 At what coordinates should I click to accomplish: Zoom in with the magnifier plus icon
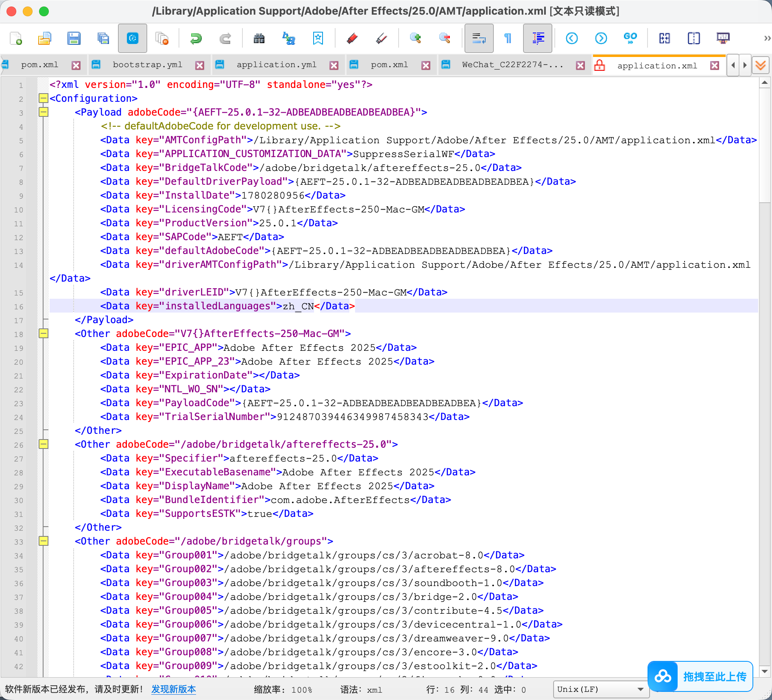pos(415,38)
